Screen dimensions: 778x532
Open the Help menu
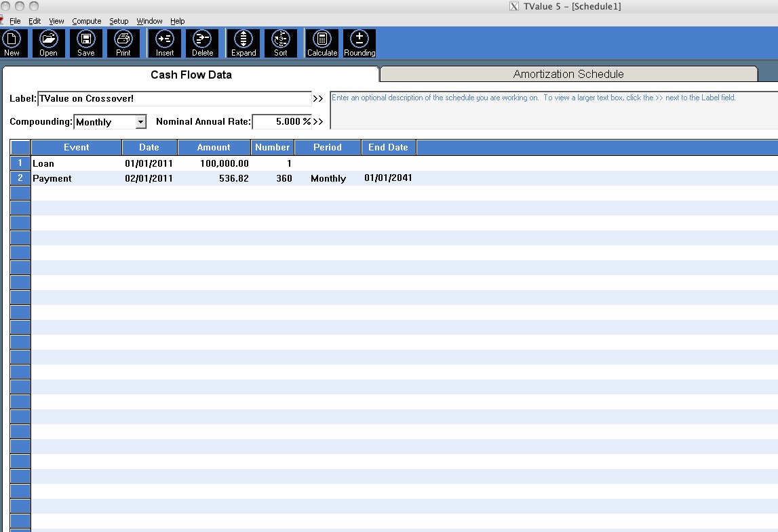[x=178, y=21]
